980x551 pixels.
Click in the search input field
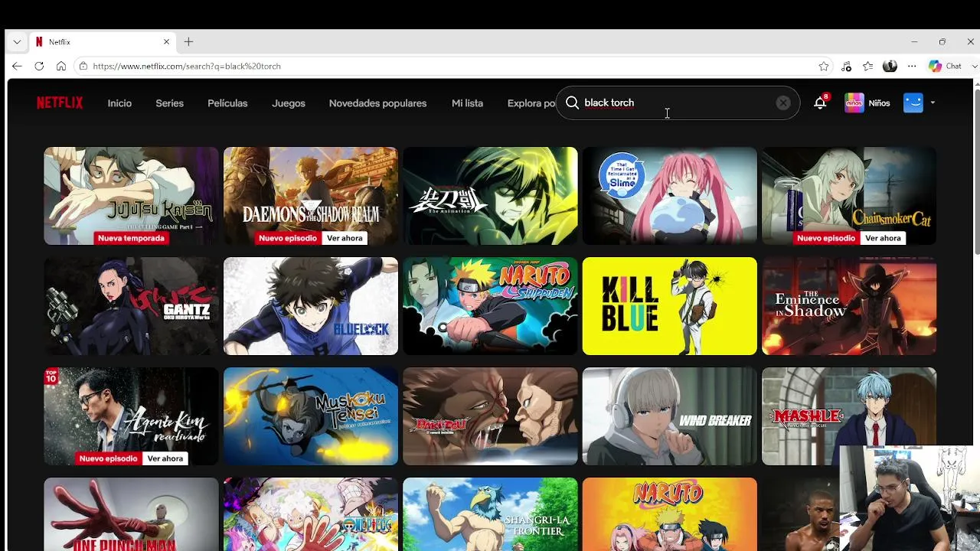click(677, 103)
